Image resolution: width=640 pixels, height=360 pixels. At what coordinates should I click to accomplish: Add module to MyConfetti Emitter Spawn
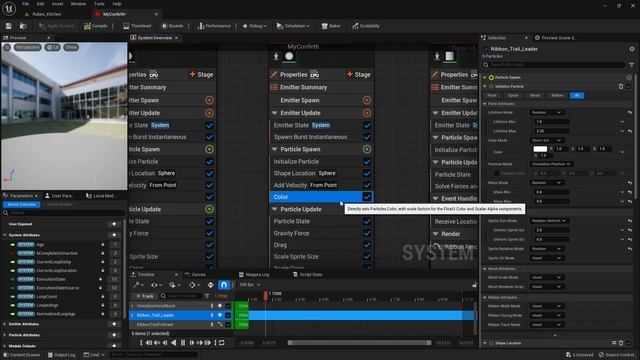point(367,100)
